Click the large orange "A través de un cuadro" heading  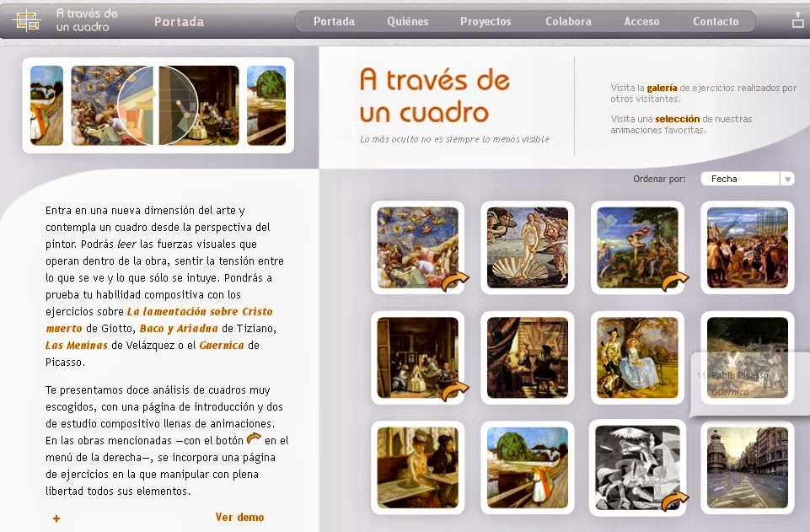point(434,95)
